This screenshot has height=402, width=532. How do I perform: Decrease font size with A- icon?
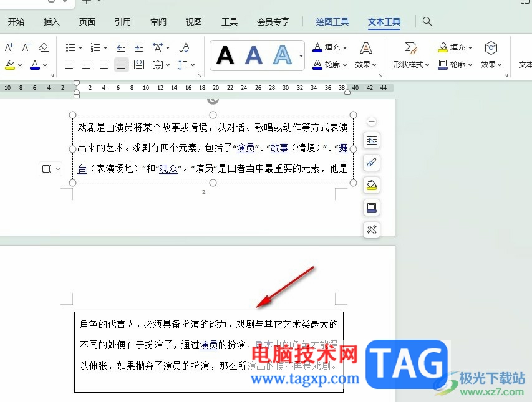(26, 47)
